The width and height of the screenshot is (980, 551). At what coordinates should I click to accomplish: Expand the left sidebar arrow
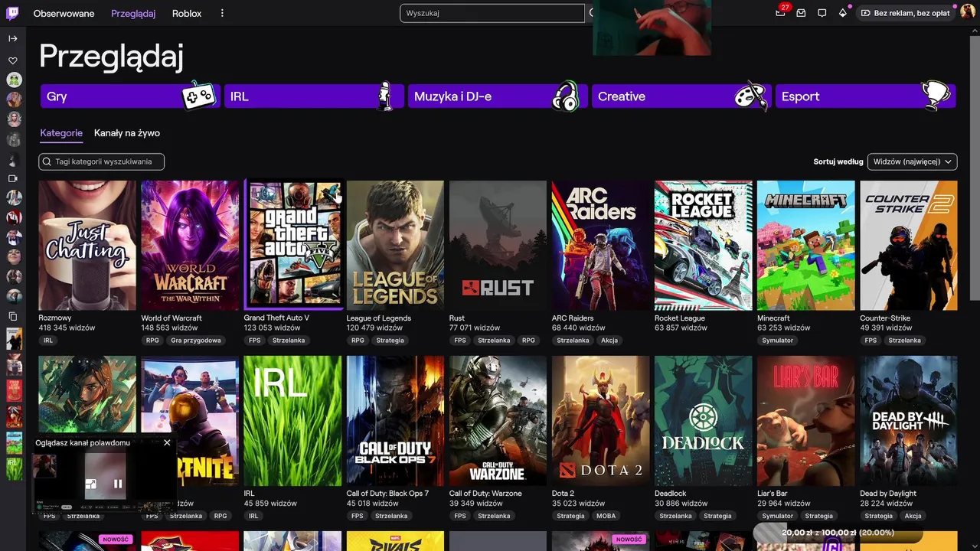click(x=13, y=38)
